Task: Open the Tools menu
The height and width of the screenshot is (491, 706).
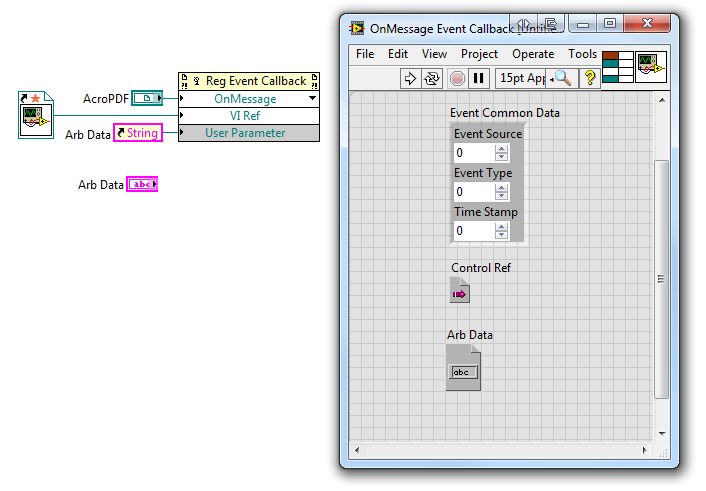Action: [582, 54]
